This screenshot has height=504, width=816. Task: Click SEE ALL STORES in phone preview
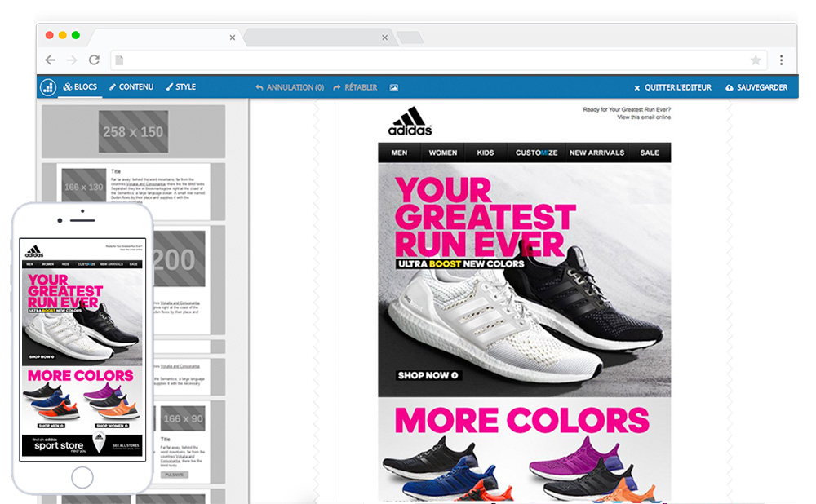[126, 446]
